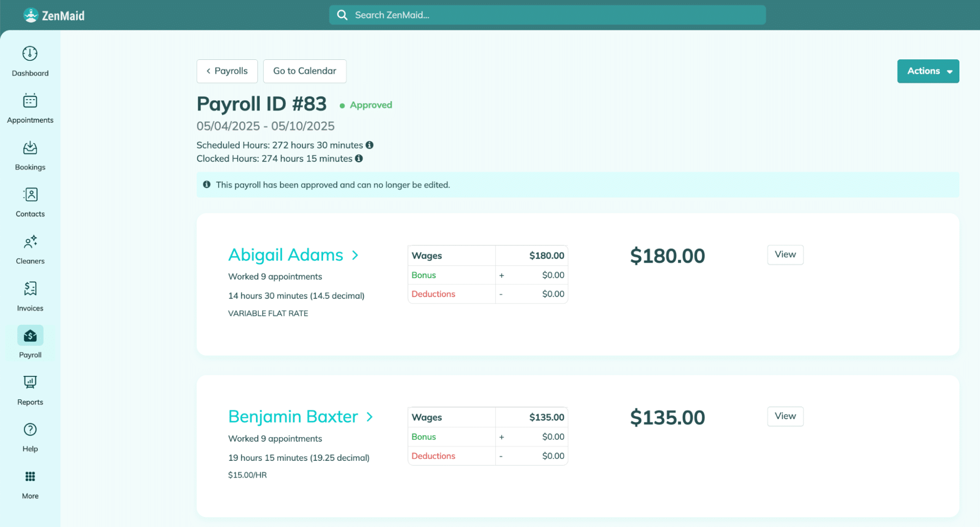The height and width of the screenshot is (527, 980).
Task: Open Invoices from the sidebar
Action: tap(30, 289)
